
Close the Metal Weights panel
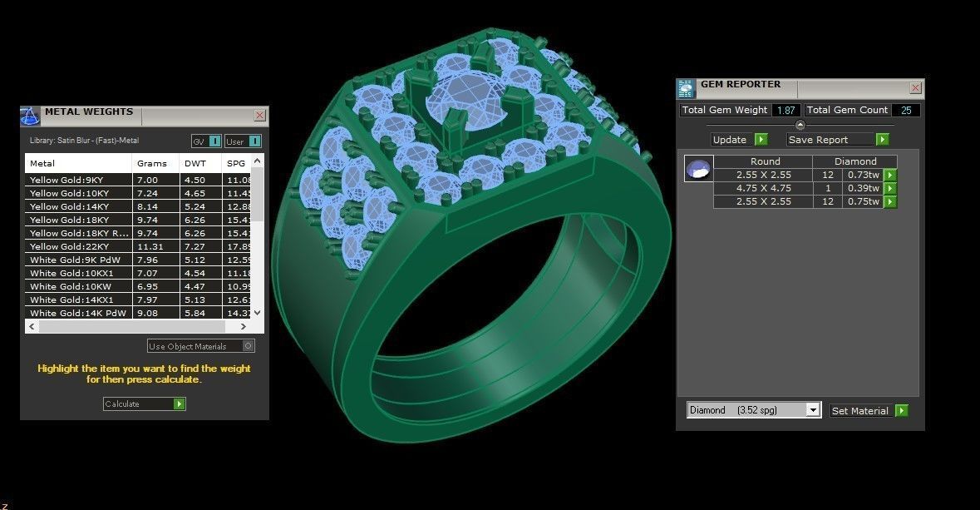coord(259,115)
